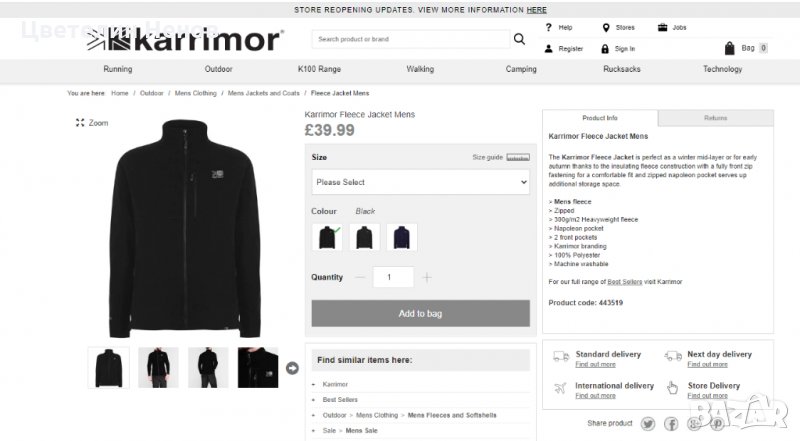Decrease quantity with minus button
This screenshot has width=800, height=441.
(x=360, y=277)
